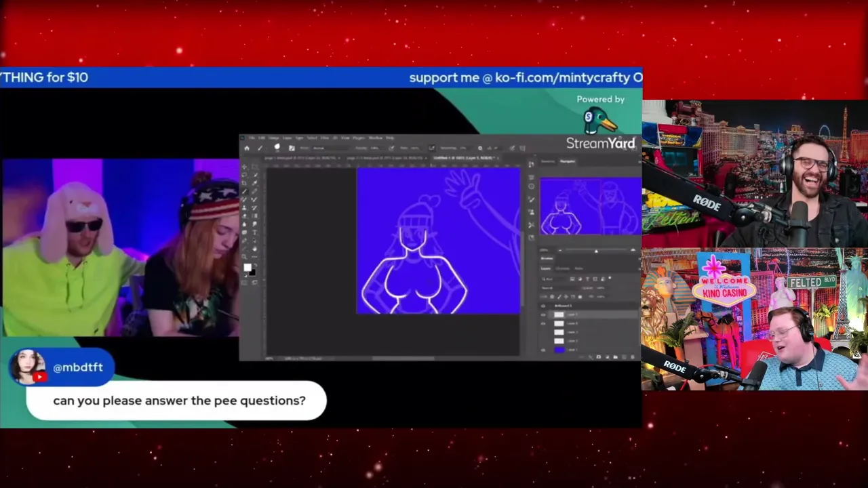Select the Artboard 1 row
This screenshot has height=488, width=868.
click(x=589, y=306)
